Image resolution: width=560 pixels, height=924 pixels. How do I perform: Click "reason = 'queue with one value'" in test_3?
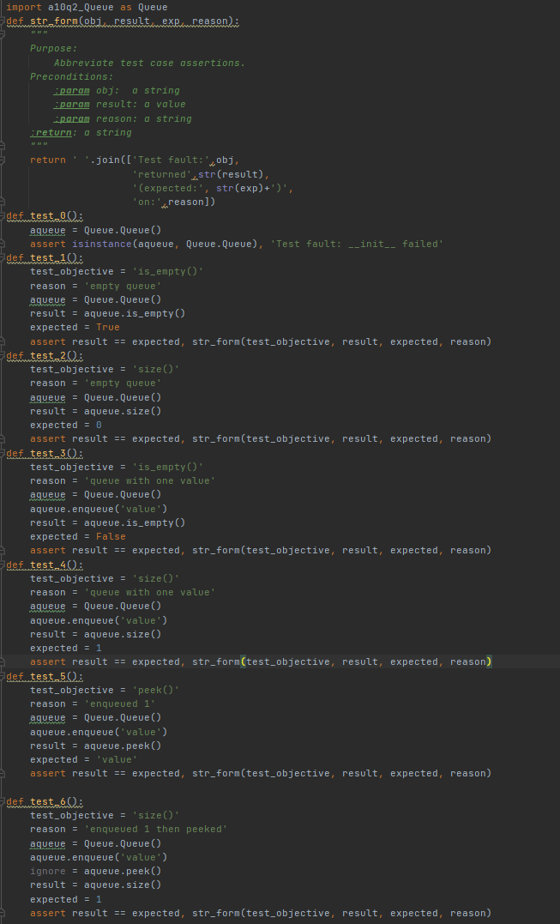(x=123, y=480)
